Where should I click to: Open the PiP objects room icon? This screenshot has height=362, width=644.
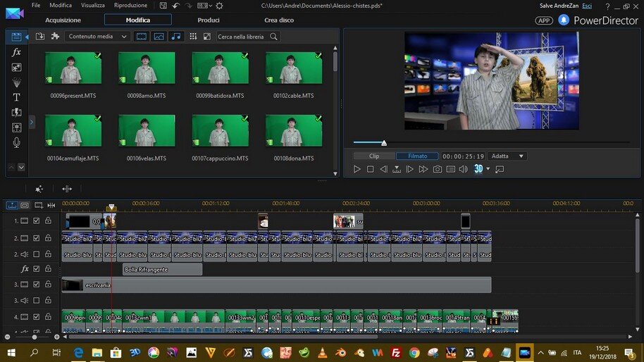pos(16,68)
